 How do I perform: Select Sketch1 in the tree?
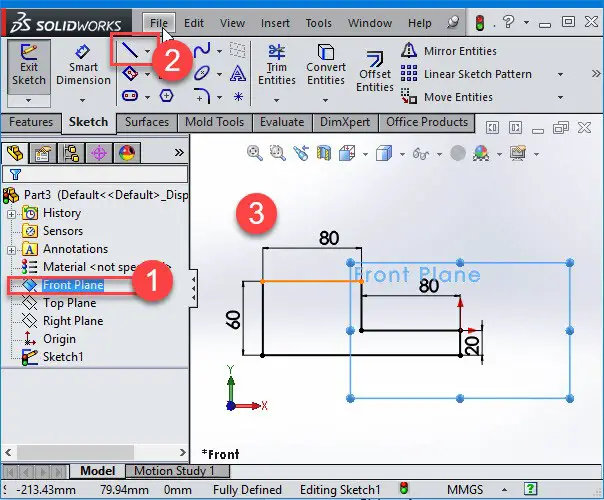click(63, 357)
